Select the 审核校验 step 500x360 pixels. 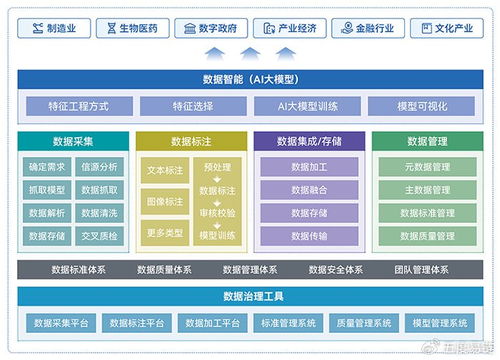pos(217,213)
